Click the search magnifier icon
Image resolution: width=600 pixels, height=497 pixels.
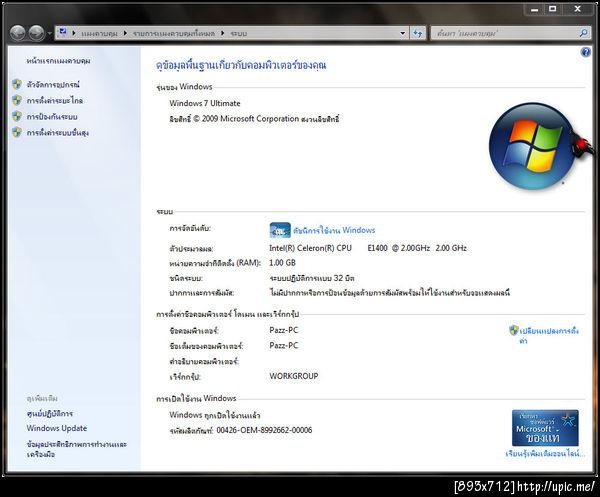pos(584,33)
